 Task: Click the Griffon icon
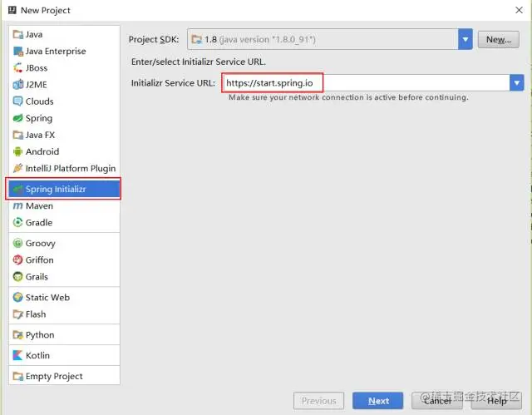(17, 259)
